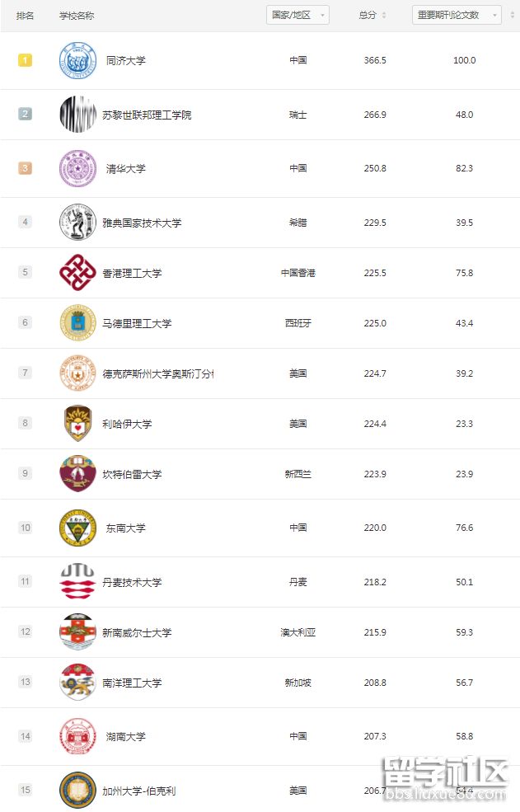The image size is (520, 812).
Task: Click the 学校名称 column header
Action: pyautogui.click(x=77, y=16)
